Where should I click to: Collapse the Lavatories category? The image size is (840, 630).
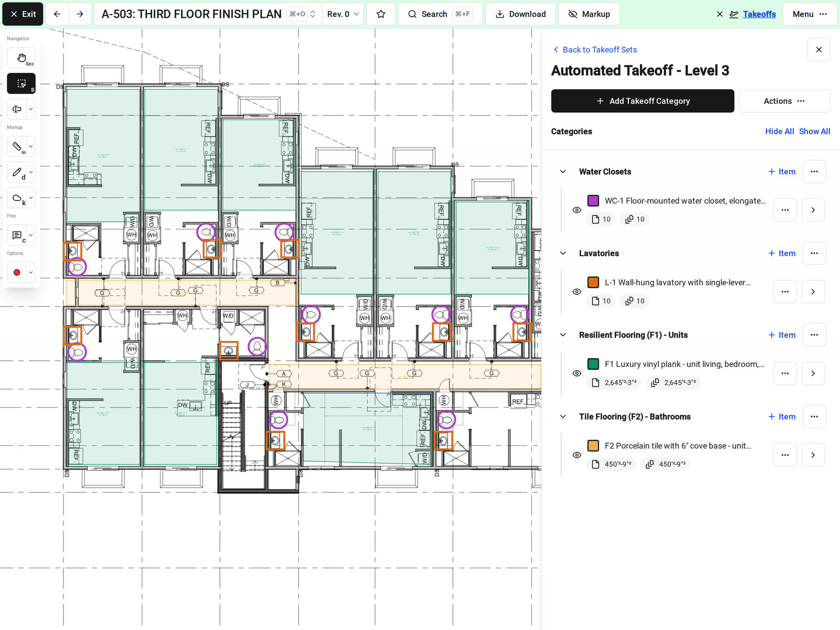coord(563,253)
